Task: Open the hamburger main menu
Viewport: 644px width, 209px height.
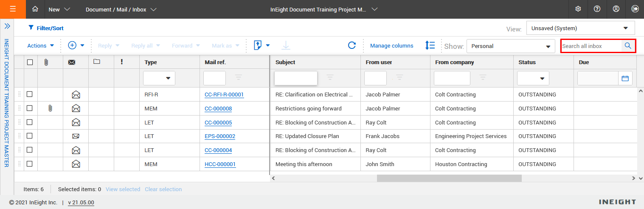Action: pyautogui.click(x=13, y=9)
